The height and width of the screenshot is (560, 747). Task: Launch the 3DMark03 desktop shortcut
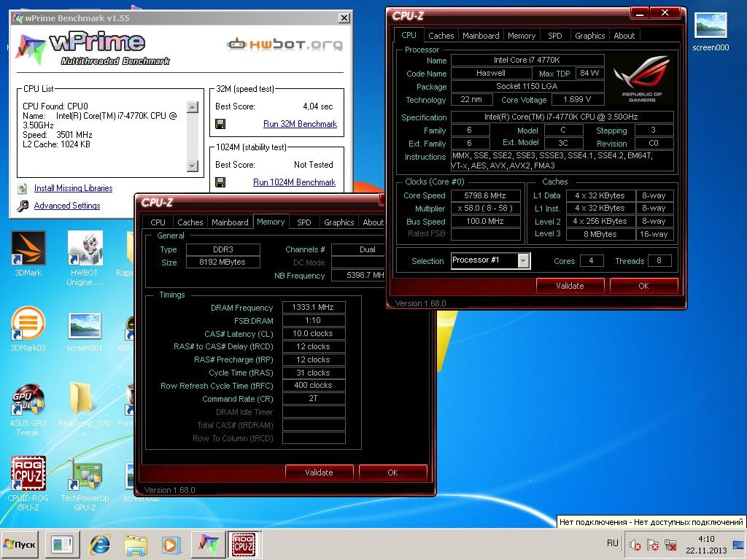pos(28,323)
